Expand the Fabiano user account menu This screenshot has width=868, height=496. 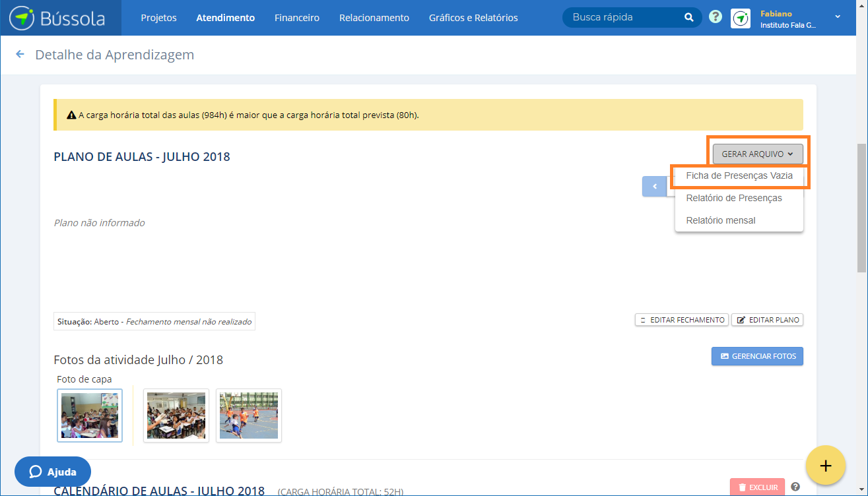838,17
